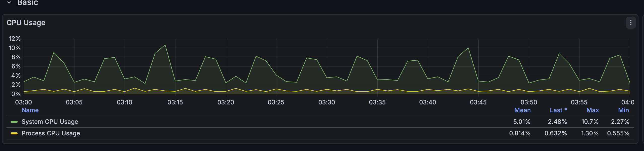Sort legend by Max column header

point(593,110)
